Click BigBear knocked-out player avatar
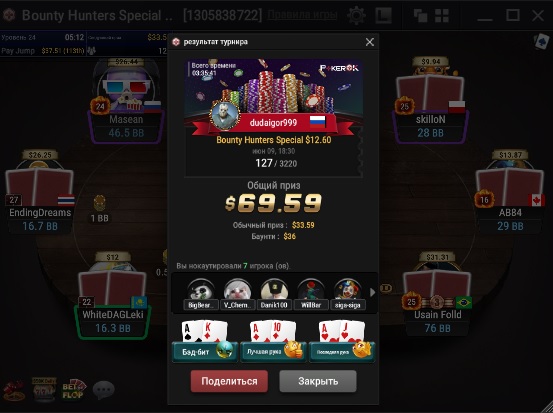The height and width of the screenshot is (413, 553). point(200,290)
